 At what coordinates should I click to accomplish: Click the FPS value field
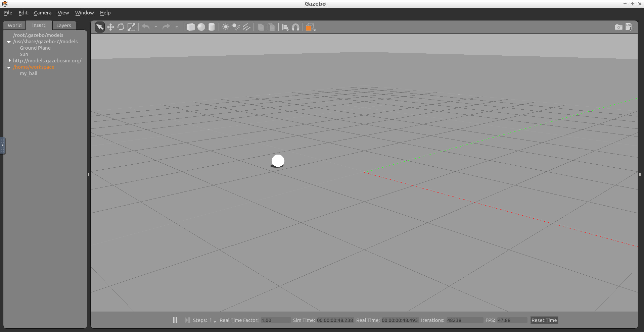tap(512, 320)
